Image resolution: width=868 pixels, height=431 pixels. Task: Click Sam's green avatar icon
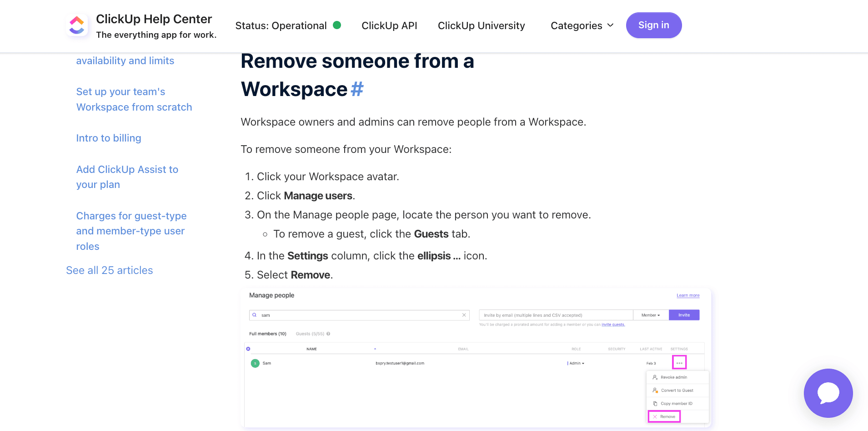click(x=255, y=363)
